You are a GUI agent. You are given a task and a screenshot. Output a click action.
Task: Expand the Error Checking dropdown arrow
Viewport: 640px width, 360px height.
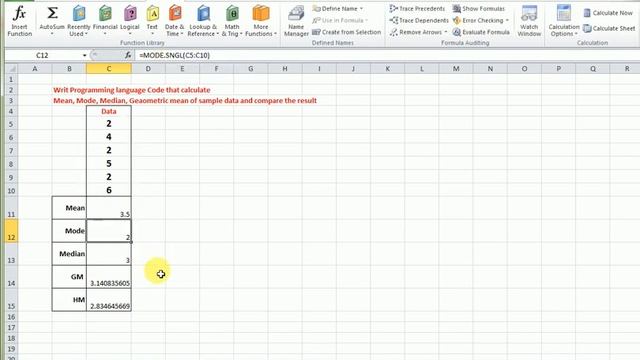[x=507, y=20]
